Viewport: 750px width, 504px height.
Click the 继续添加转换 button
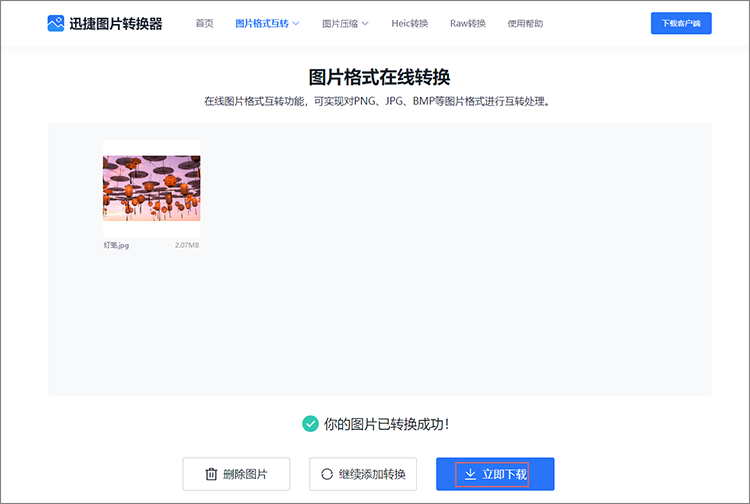(x=363, y=474)
